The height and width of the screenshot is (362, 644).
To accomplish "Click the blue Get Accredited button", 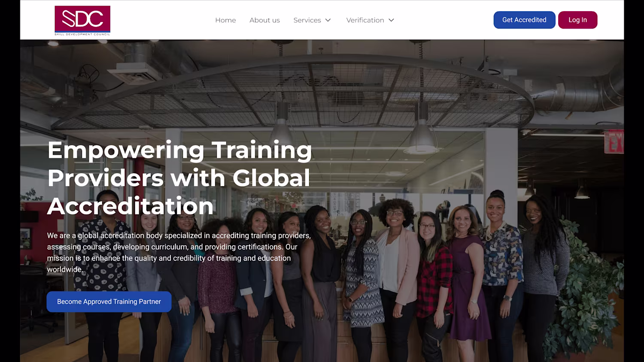I will (x=524, y=20).
